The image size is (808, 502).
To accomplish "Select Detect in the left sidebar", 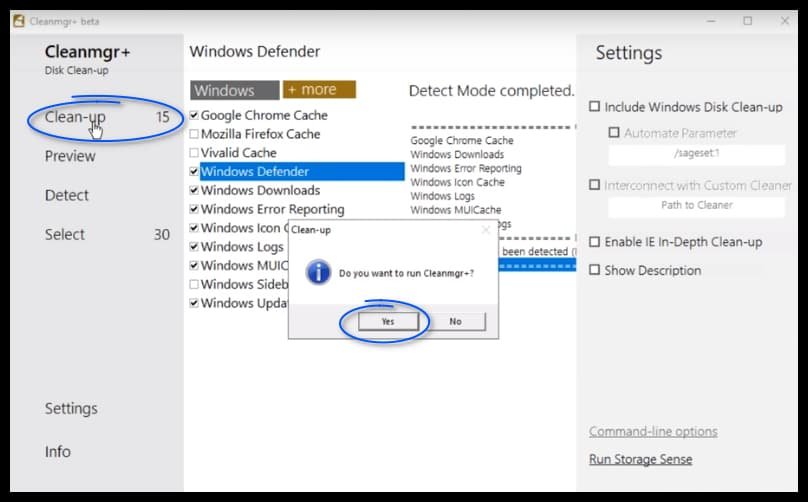I will click(x=67, y=195).
